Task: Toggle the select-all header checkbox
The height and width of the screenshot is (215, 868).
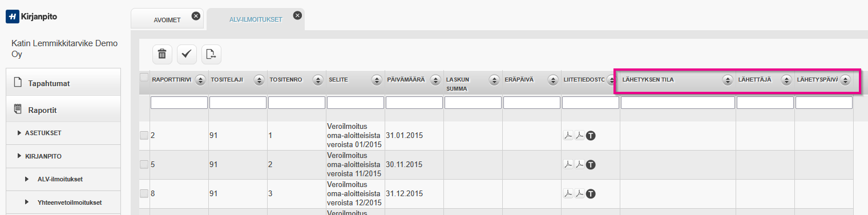Action: click(144, 77)
